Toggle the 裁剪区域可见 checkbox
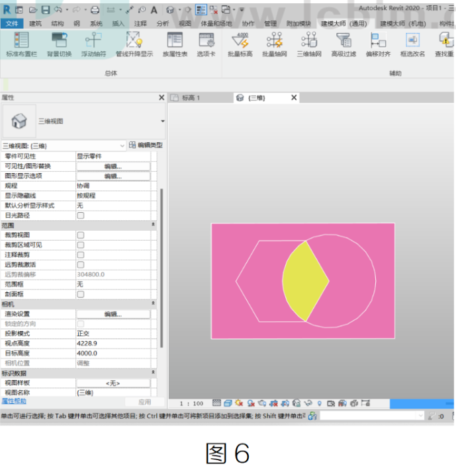 81,245
